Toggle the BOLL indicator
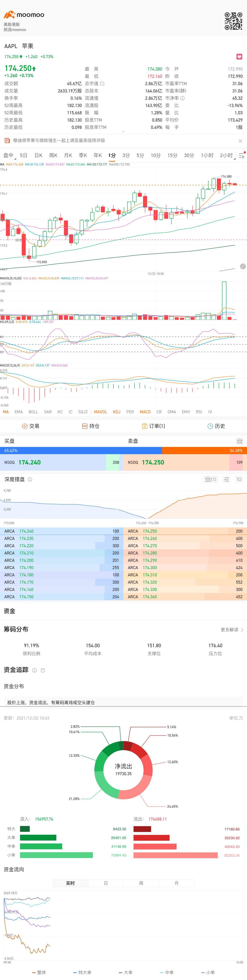This screenshot has height=980, width=247. coord(34,412)
